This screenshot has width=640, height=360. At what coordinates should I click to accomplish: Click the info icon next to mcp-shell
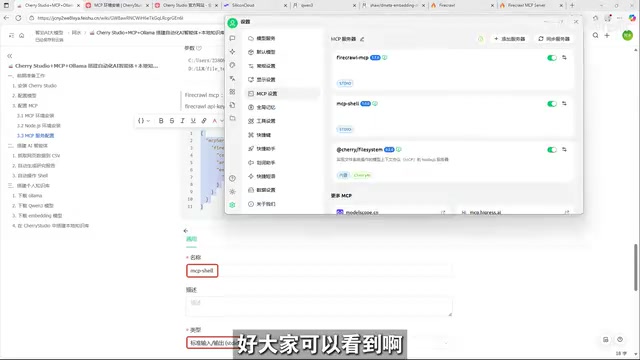[375, 104]
